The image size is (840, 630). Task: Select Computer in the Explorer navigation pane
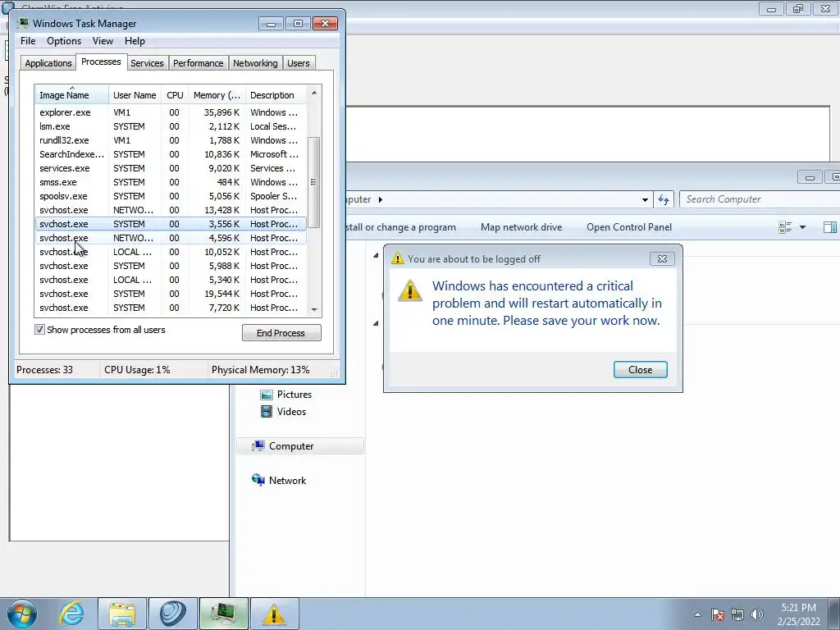pyautogui.click(x=300, y=445)
